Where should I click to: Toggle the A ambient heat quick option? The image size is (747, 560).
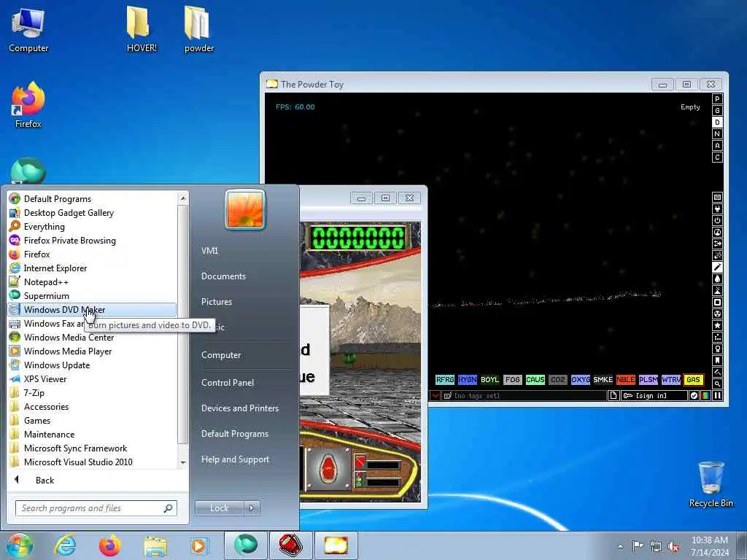tap(718, 146)
